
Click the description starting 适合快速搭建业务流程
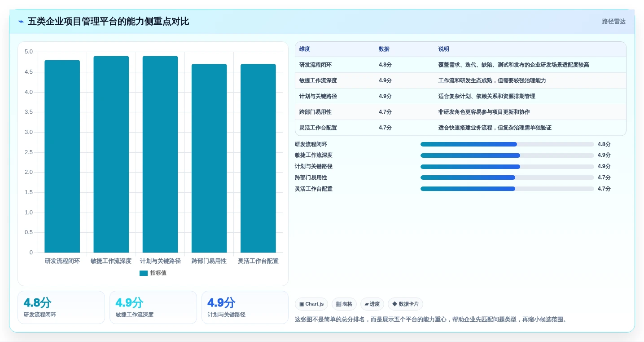tap(495, 128)
